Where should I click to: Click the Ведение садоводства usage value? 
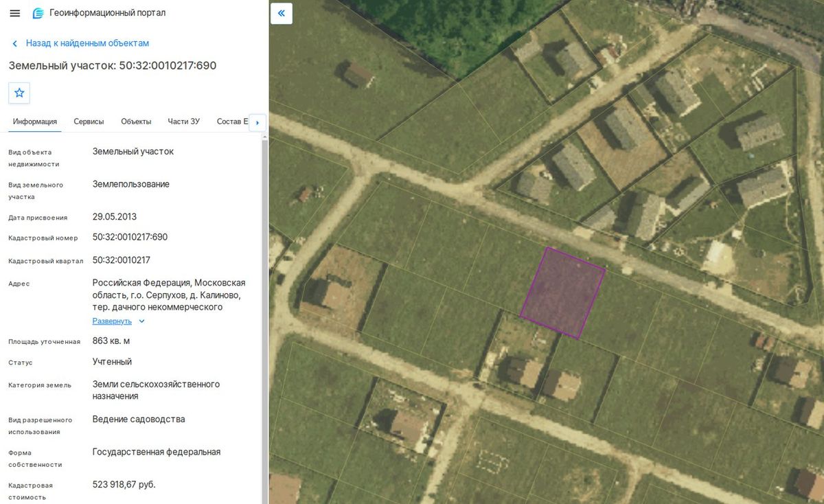click(x=139, y=420)
